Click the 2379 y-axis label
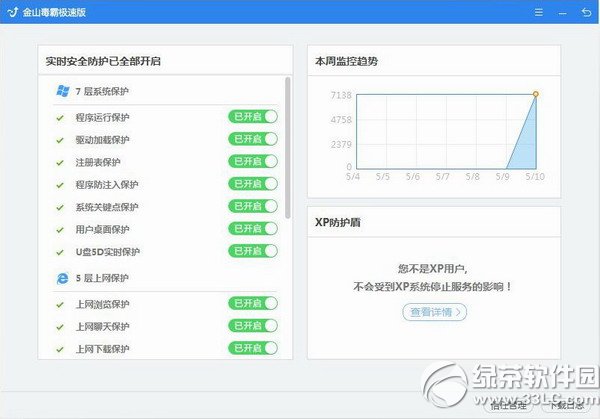This screenshot has height=419, width=600. click(341, 145)
